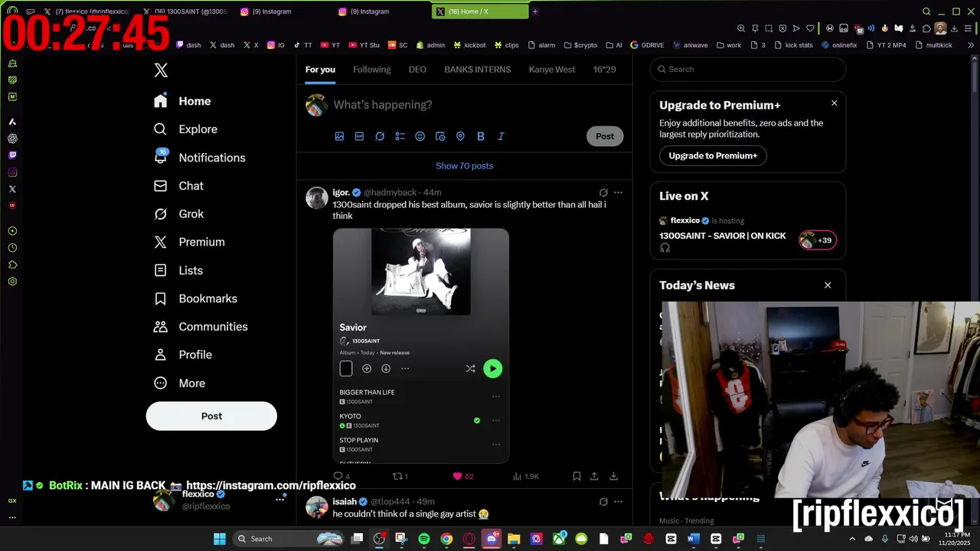The image size is (980, 551).
Task: Schedule the post with the calendar icon
Action: point(440,136)
